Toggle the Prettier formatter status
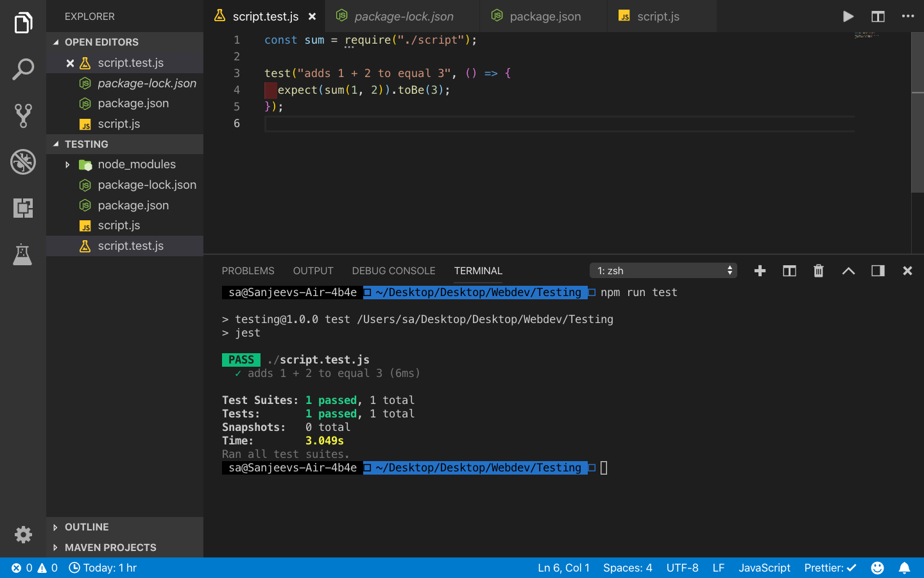 click(830, 568)
